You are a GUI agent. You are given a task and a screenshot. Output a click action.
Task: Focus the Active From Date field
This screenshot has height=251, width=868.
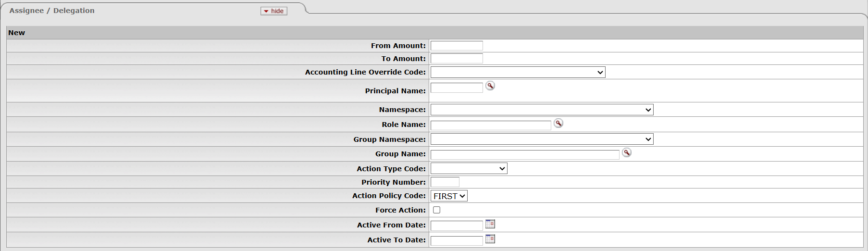coord(457,226)
